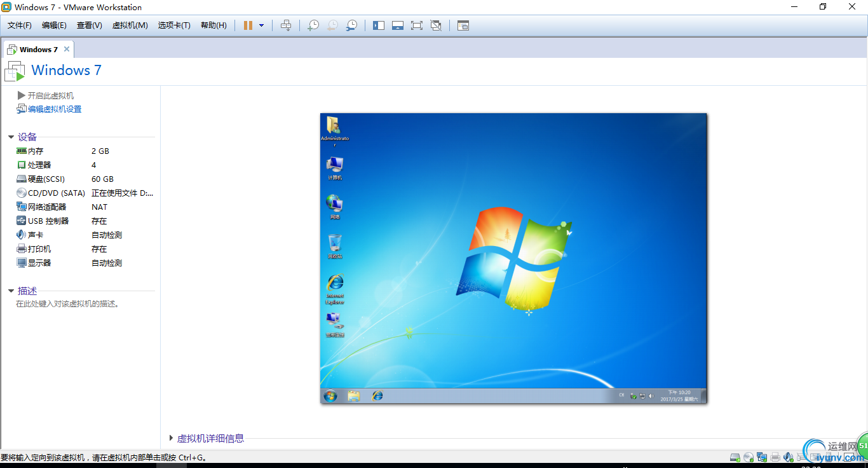This screenshot has width=868, height=468.
Task: Click the large Windows 7 heading title
Action: click(x=66, y=71)
